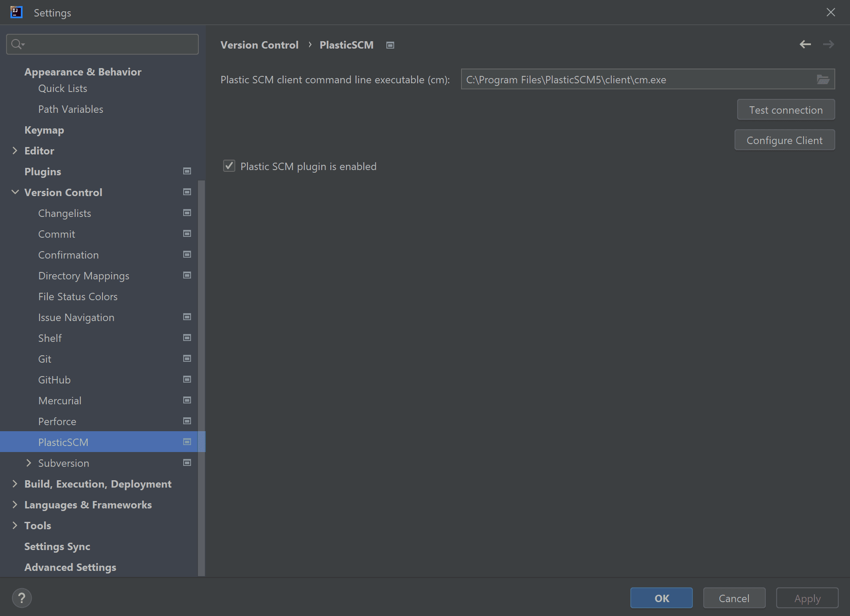Image resolution: width=850 pixels, height=616 pixels.
Task: Select File Status Colors page
Action: tap(78, 297)
